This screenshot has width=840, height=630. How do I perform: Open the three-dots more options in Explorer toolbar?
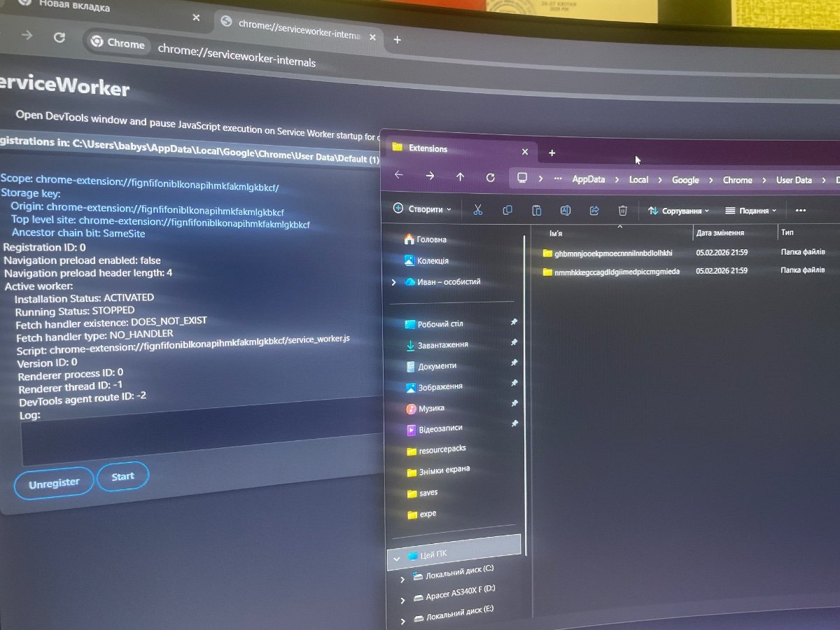[801, 211]
